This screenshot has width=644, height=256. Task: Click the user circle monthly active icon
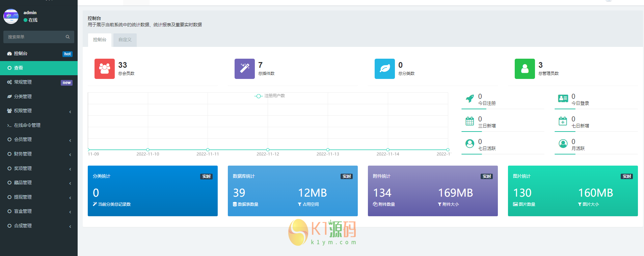[x=563, y=144]
